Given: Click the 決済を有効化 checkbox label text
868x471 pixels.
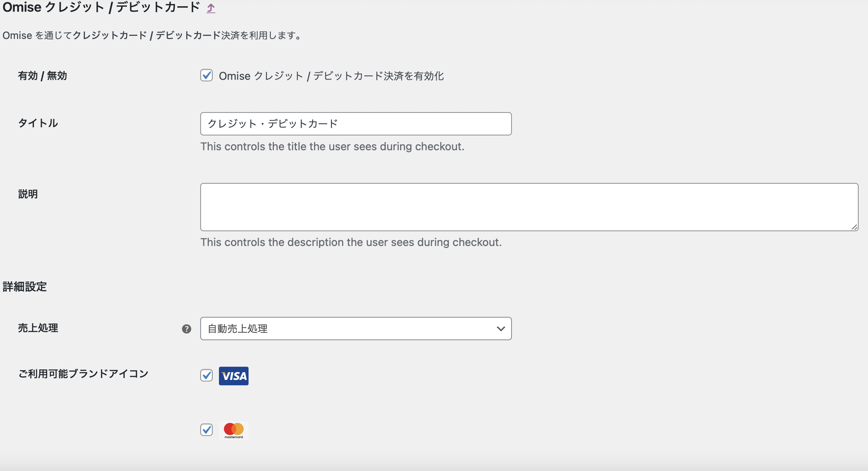Looking at the screenshot, I should click(x=331, y=76).
